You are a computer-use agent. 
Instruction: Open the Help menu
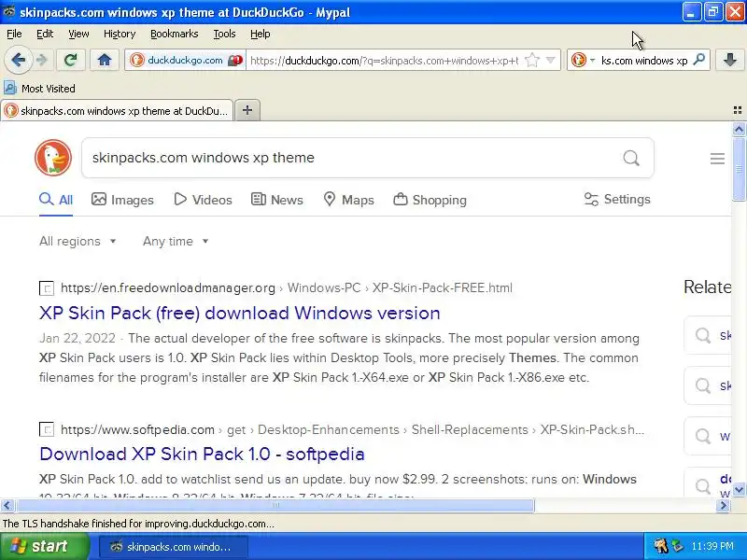point(261,34)
